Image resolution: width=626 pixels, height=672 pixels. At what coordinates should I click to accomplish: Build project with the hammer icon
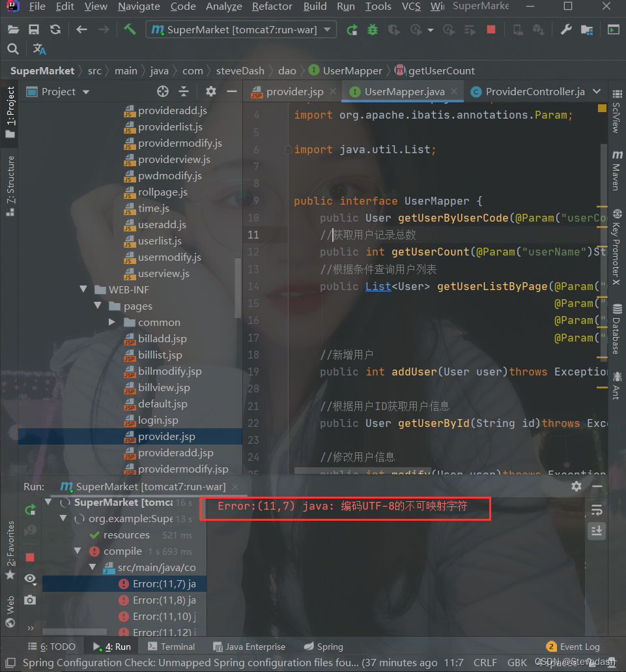130,29
